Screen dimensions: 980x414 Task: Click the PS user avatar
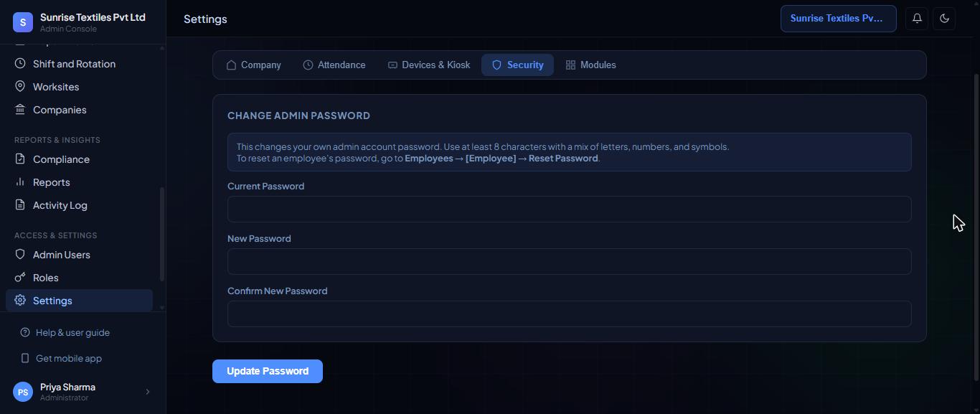23,392
